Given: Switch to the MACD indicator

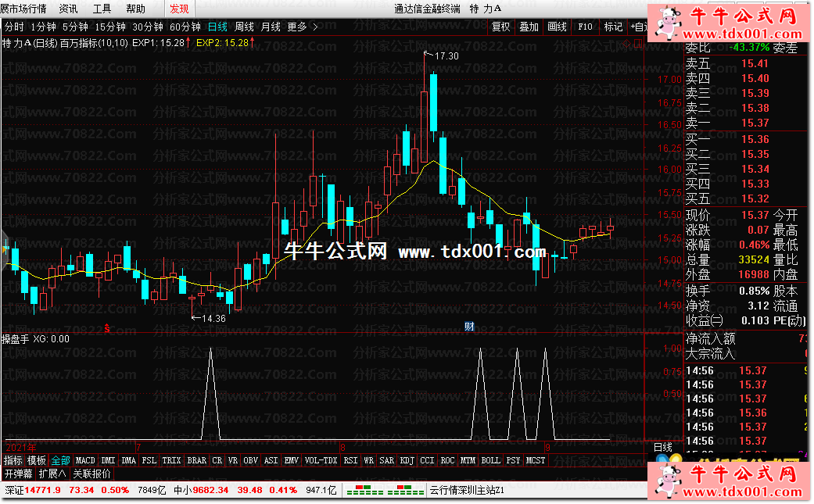Looking at the screenshot, I should coord(85,460).
